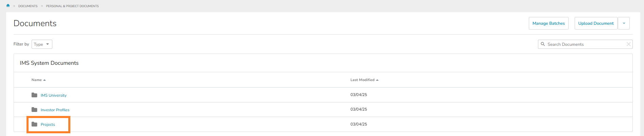The image size is (644, 136).
Task: Click the search magnifier icon
Action: click(543, 44)
